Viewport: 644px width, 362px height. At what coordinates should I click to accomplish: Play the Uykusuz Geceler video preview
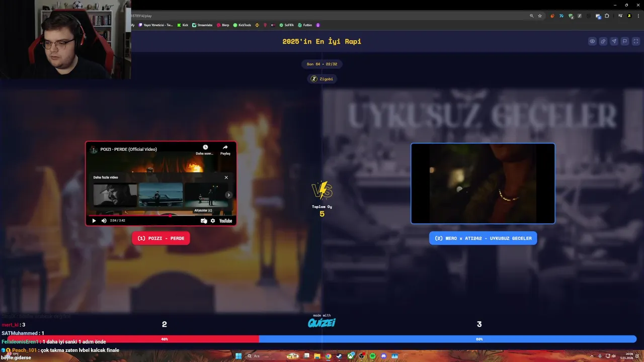(483, 184)
